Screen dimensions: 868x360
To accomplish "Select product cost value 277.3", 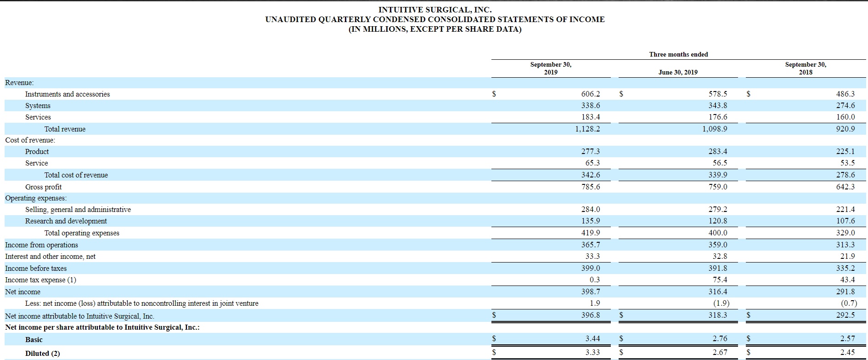I will tap(591, 151).
